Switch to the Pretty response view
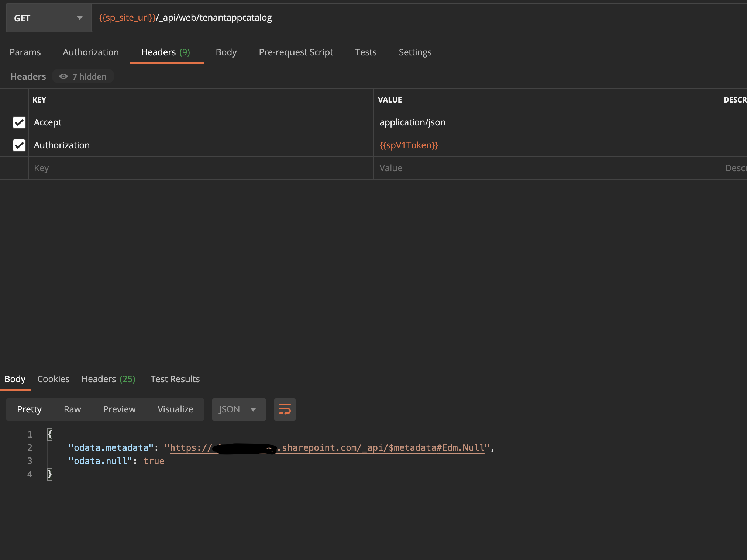 (x=29, y=409)
